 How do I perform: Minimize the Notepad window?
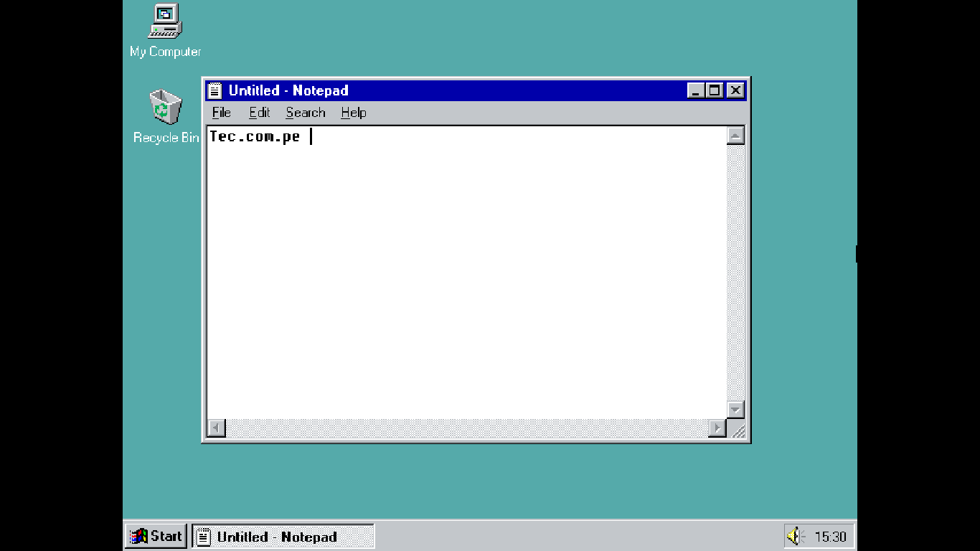click(x=695, y=90)
